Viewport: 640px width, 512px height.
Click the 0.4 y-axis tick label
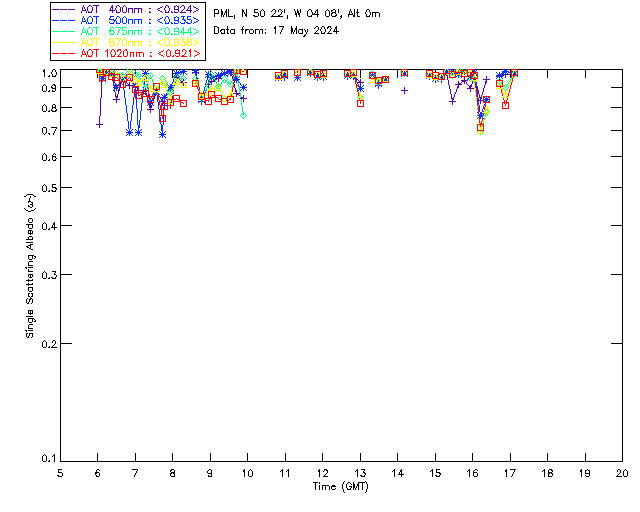click(49, 226)
